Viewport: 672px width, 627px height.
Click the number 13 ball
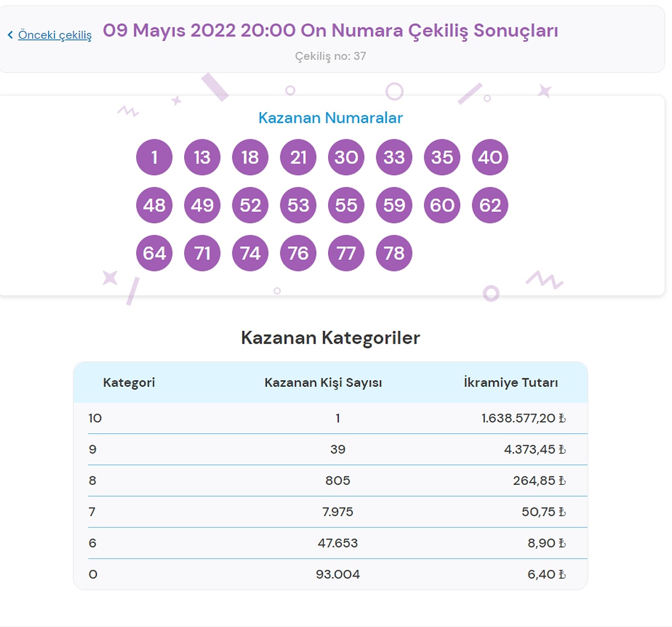pos(202,157)
